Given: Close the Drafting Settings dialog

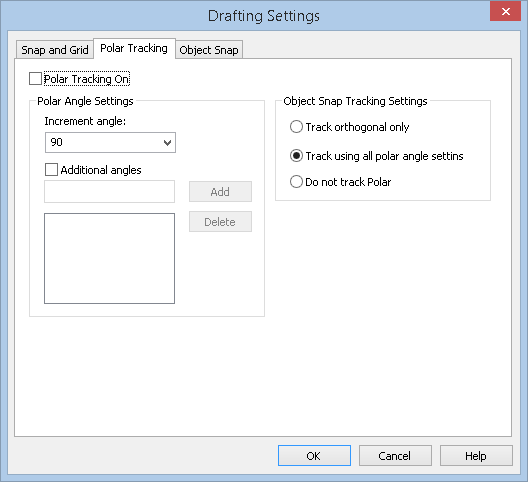Looking at the screenshot, I should pyautogui.click(x=505, y=11).
